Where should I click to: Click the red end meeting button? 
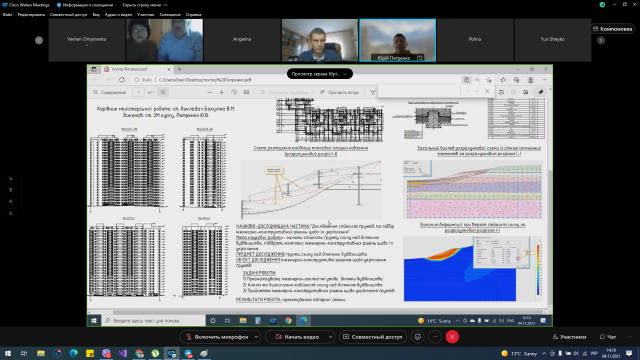pyautogui.click(x=452, y=337)
